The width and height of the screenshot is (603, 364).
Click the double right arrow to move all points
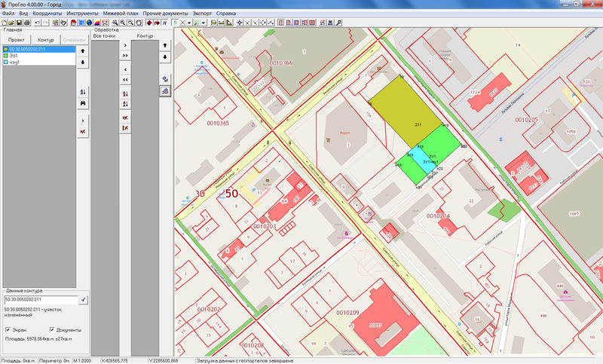point(125,56)
